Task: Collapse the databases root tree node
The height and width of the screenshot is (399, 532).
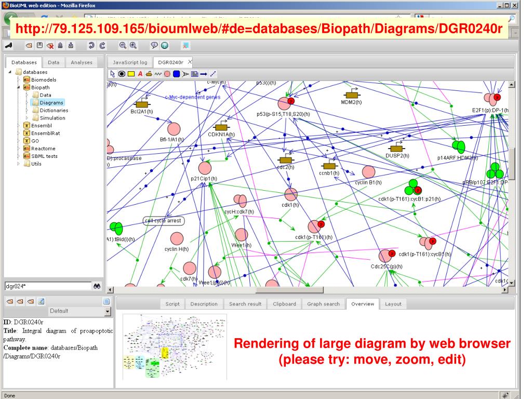Action: 10,72
